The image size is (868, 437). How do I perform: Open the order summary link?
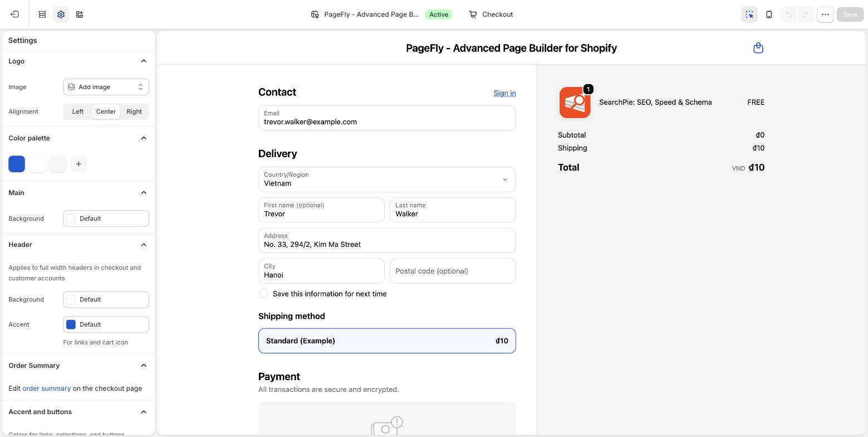click(46, 389)
